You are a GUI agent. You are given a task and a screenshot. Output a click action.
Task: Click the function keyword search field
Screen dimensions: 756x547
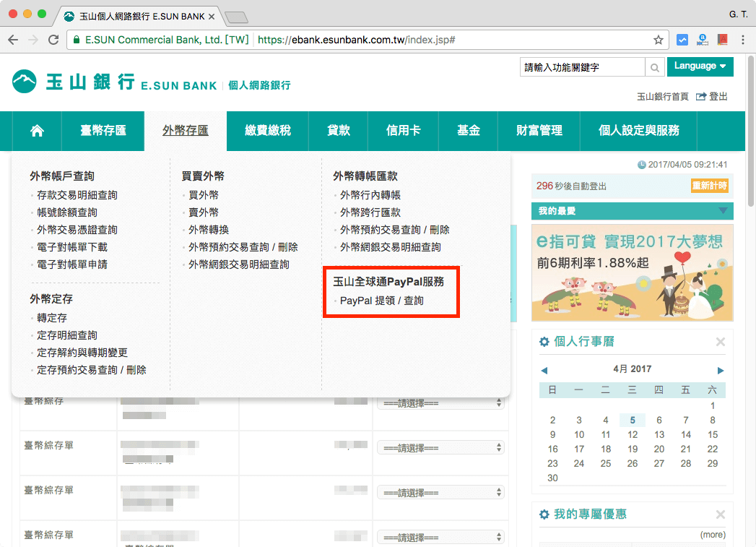click(x=581, y=67)
